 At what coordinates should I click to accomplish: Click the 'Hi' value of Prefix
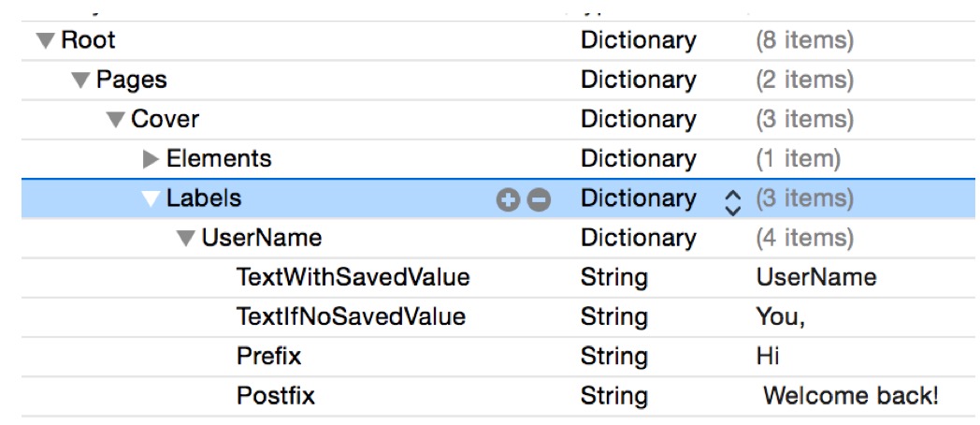click(x=768, y=357)
